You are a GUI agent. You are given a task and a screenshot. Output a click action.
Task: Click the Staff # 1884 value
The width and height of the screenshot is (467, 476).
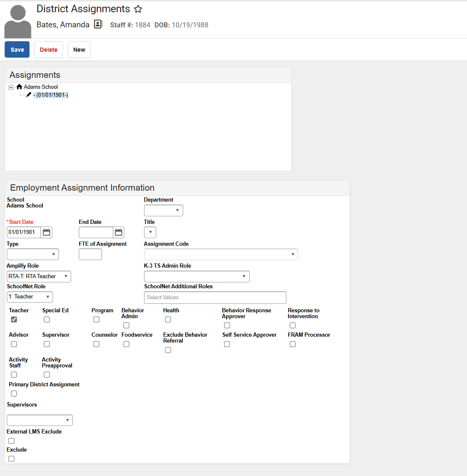coord(142,25)
